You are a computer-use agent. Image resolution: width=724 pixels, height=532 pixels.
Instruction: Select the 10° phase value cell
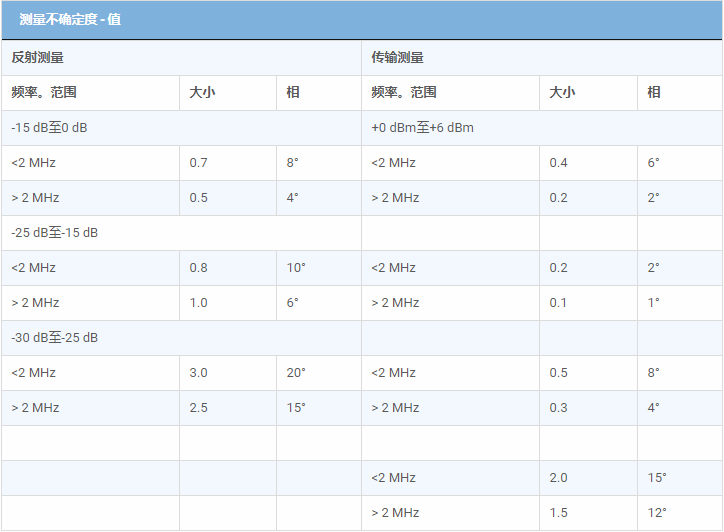click(295, 268)
